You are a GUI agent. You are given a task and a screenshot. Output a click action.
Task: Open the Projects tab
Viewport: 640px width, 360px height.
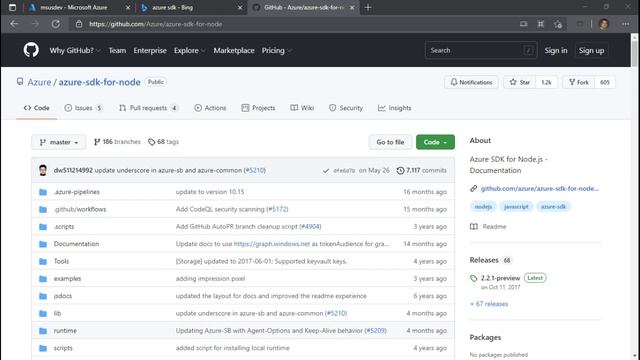click(258, 108)
